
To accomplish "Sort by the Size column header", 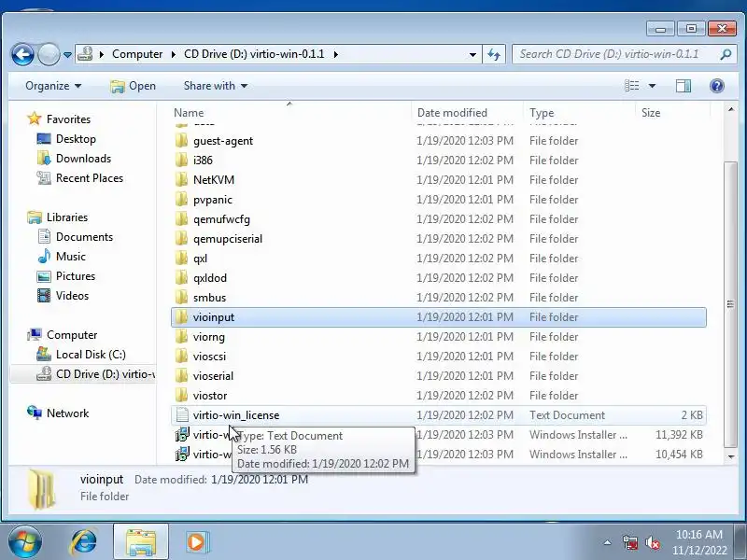I will click(x=672, y=113).
